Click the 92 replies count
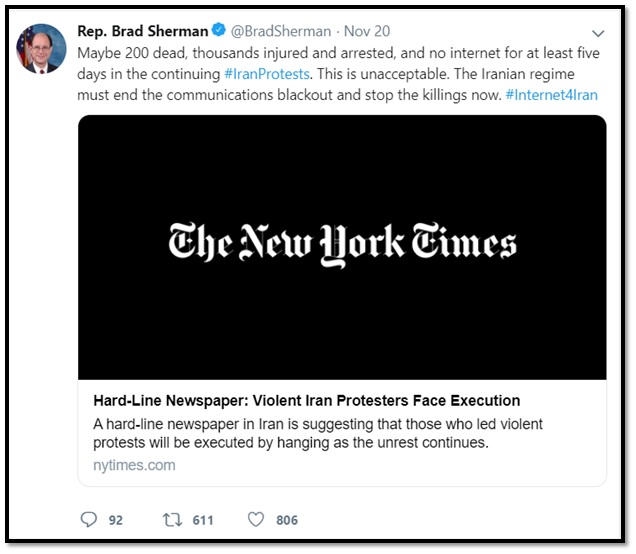 tap(116, 520)
